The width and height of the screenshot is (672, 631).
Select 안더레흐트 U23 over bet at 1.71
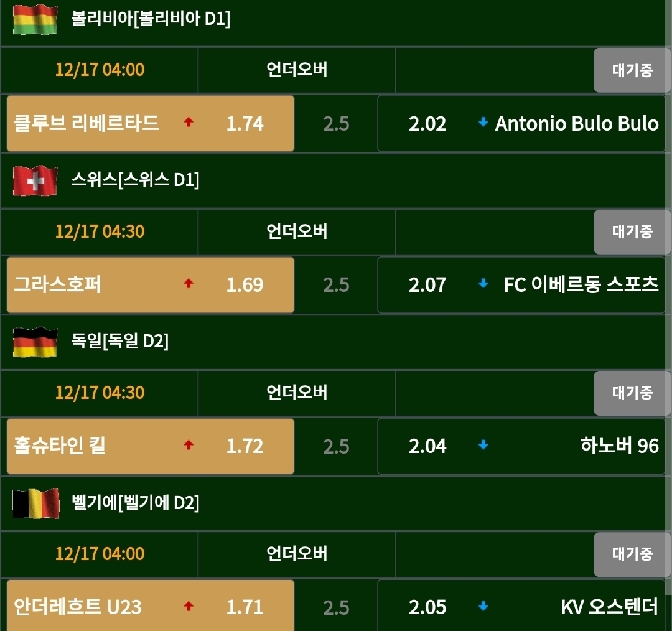tap(151, 605)
